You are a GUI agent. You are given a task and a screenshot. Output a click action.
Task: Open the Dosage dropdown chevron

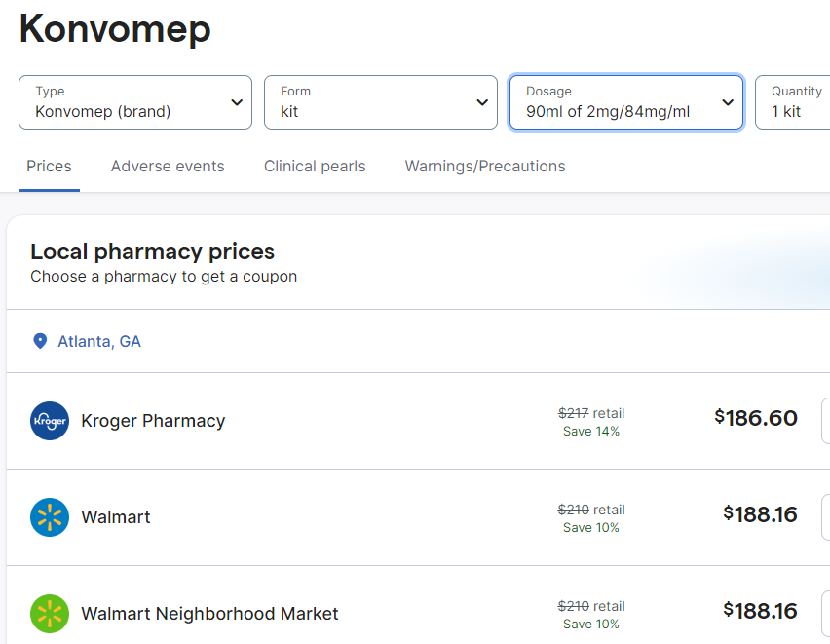click(727, 102)
